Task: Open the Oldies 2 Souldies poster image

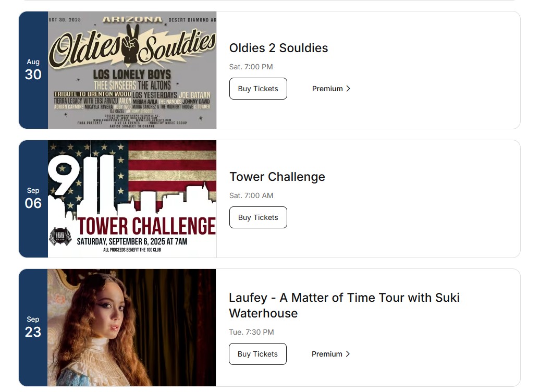Action: [132, 70]
